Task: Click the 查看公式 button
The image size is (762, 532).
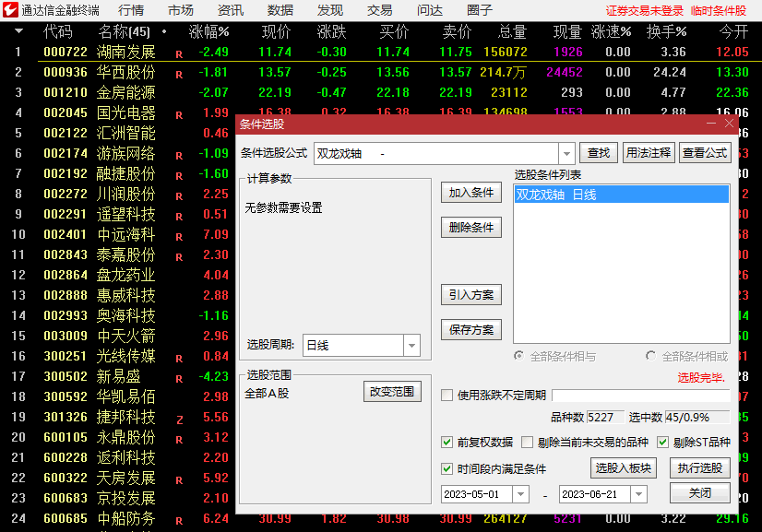Action: point(705,153)
